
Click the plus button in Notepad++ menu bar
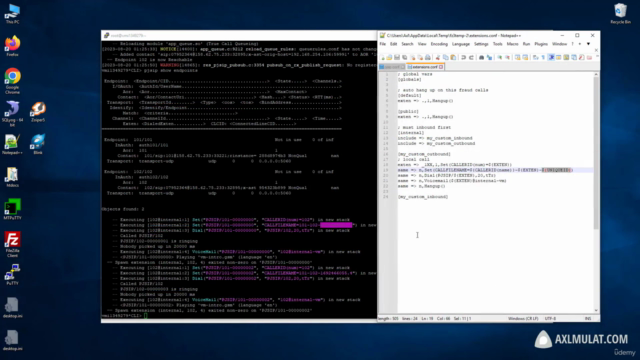[x=580, y=44]
